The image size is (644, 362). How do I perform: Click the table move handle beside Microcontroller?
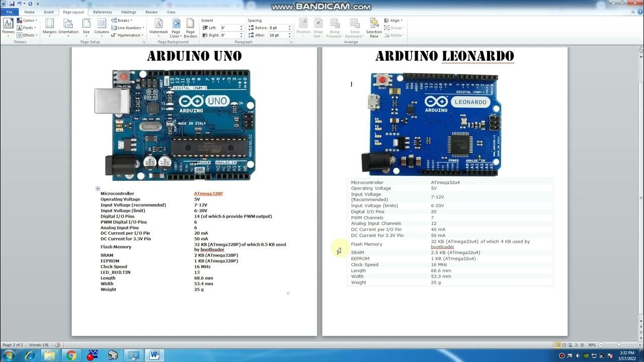click(98, 189)
